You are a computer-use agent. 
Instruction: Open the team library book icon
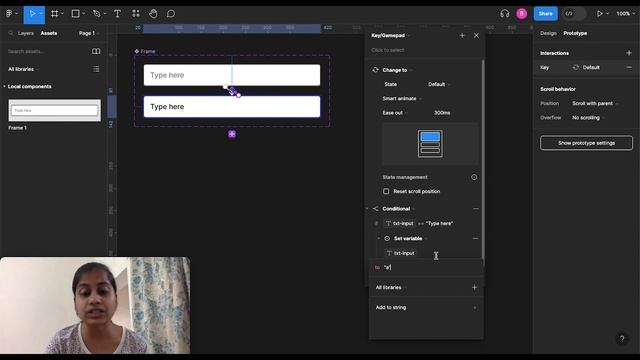pos(96,51)
